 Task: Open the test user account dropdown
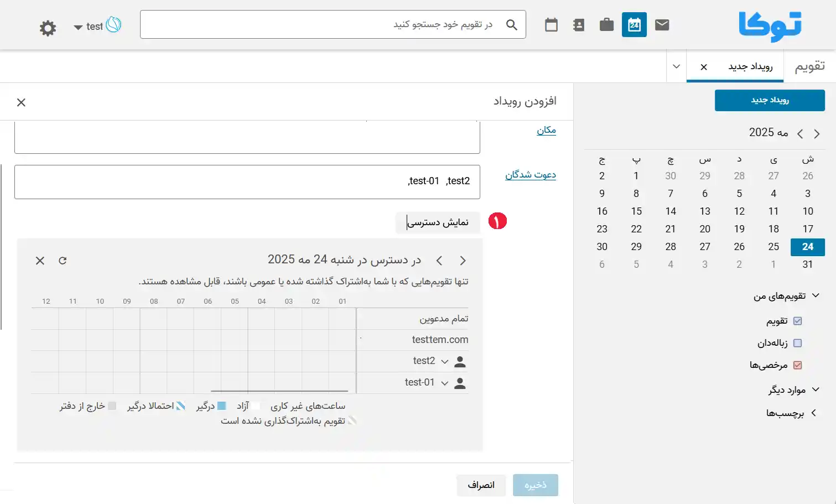[x=97, y=25]
